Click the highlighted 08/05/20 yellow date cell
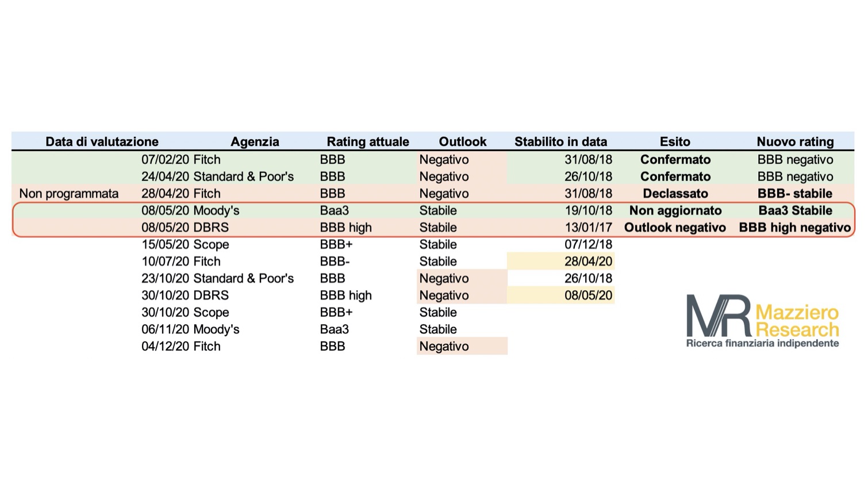Image resolution: width=868 pixels, height=485 pixels. click(x=561, y=295)
